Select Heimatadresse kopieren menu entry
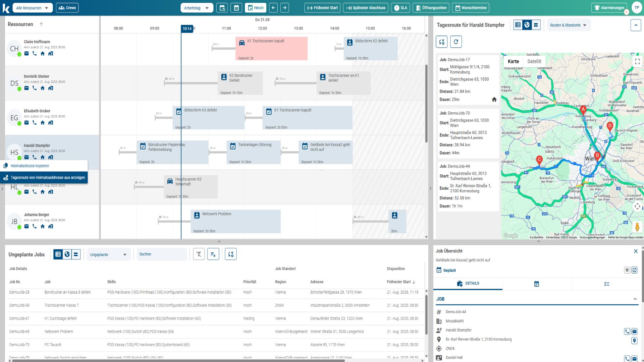 tap(30, 166)
